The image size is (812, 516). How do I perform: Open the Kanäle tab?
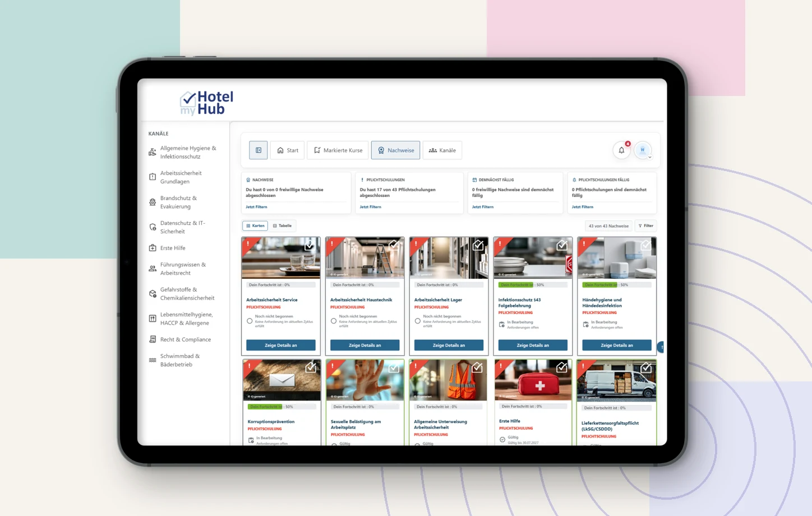pyautogui.click(x=442, y=150)
